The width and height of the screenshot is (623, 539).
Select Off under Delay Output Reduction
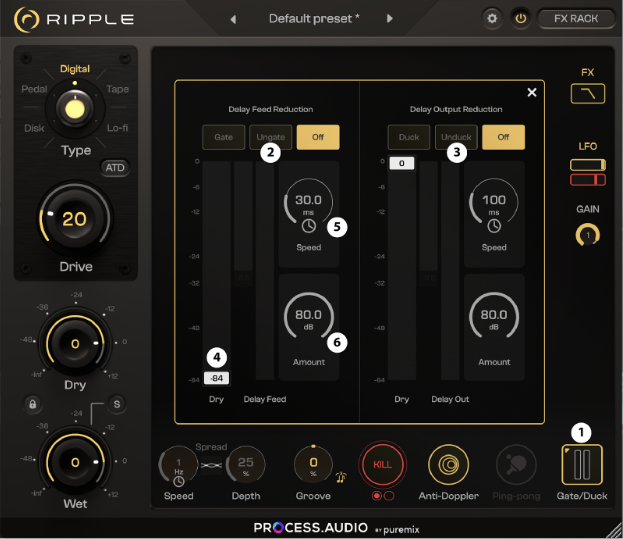(503, 137)
